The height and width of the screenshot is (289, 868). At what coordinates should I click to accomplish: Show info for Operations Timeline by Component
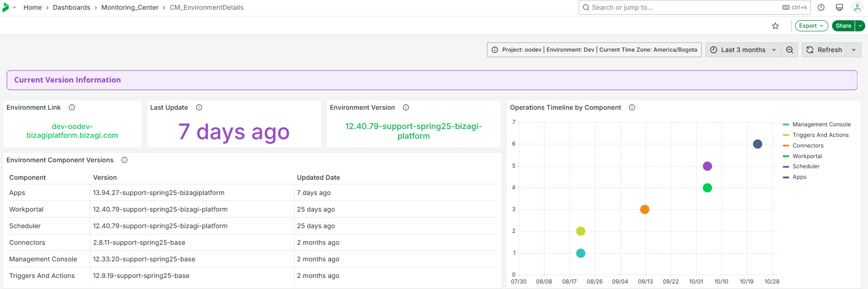tap(632, 107)
